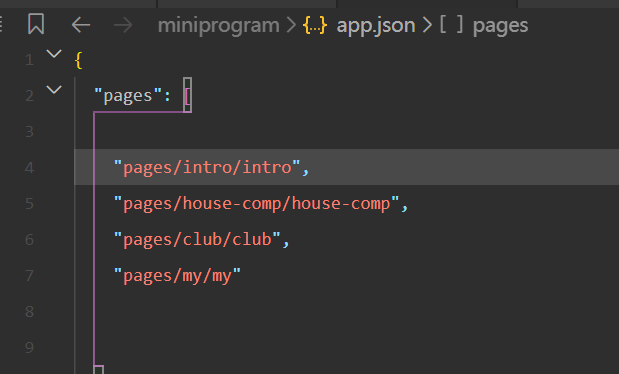Viewport: 619px width, 374px height.
Task: Collapse the code block at line 1
Action: point(54,53)
